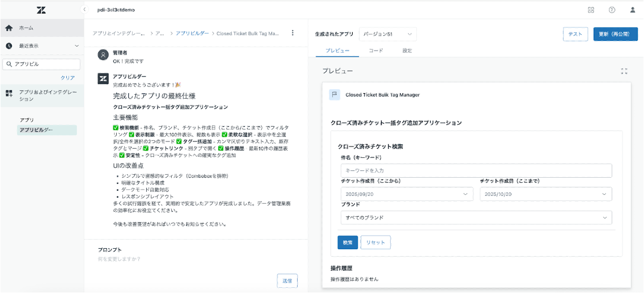Open the help question mark icon
Screen dimensions: 644x293
tap(612, 10)
